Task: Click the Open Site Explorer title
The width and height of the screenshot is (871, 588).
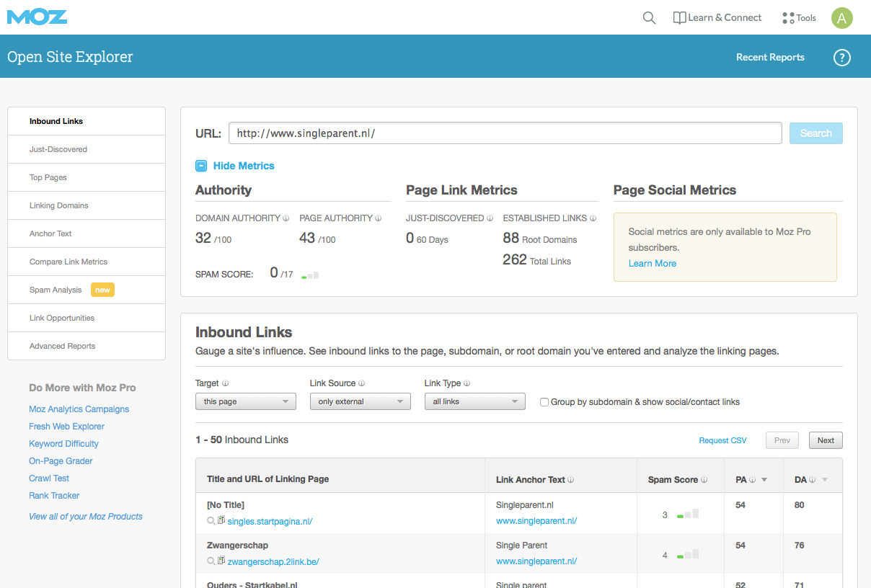Action: click(70, 57)
